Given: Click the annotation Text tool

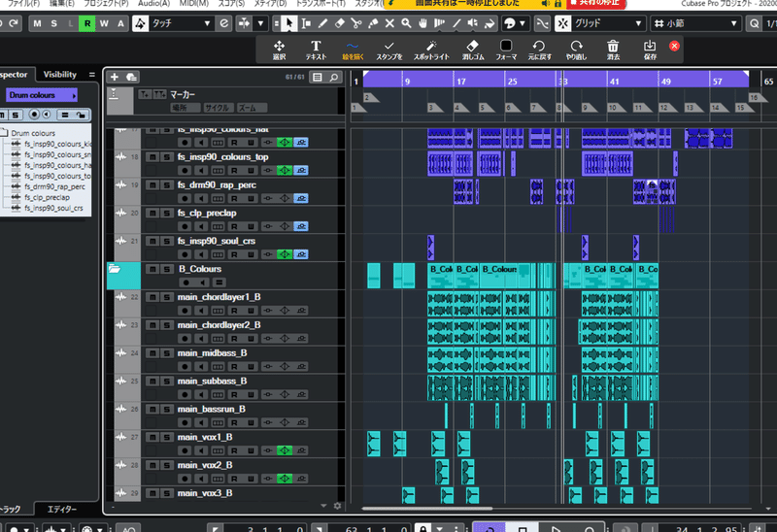Looking at the screenshot, I should (x=316, y=50).
